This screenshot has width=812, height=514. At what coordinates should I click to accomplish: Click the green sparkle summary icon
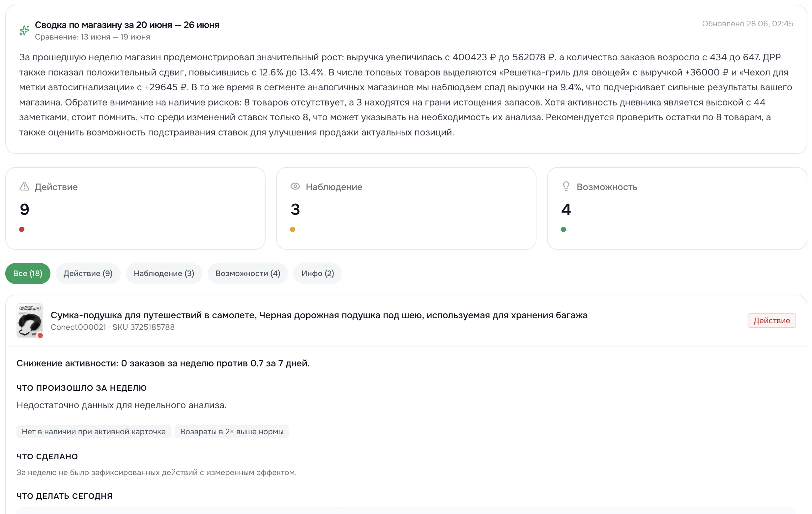pyautogui.click(x=24, y=30)
